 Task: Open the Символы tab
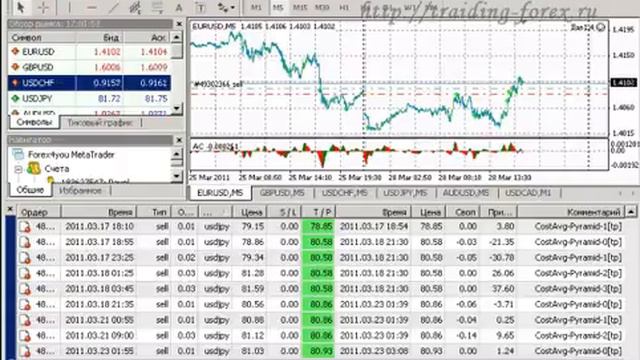(x=34, y=122)
